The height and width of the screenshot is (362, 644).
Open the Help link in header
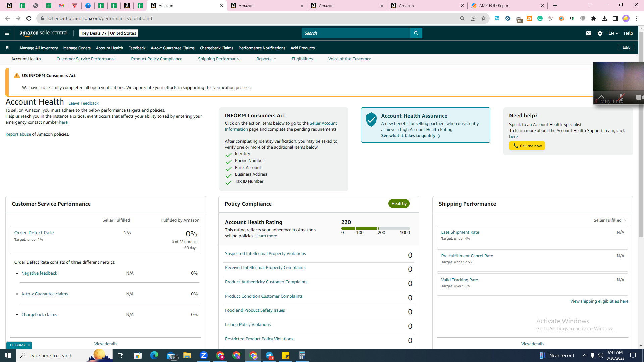click(x=628, y=33)
